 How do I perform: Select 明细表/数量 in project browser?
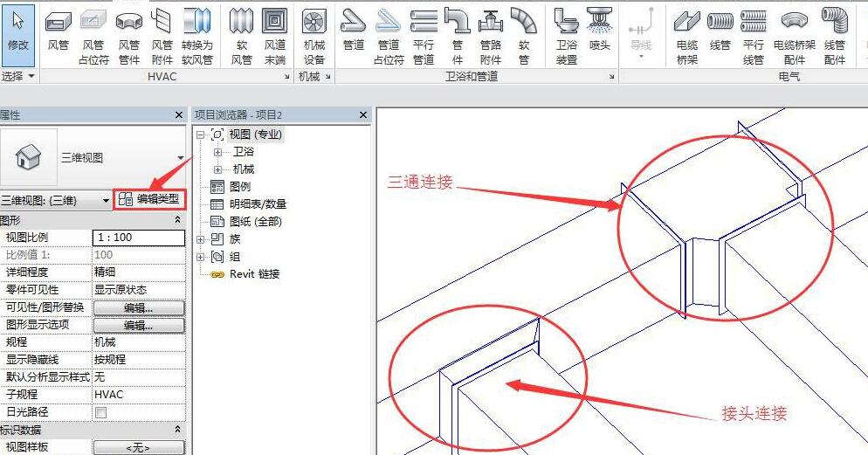[x=258, y=204]
